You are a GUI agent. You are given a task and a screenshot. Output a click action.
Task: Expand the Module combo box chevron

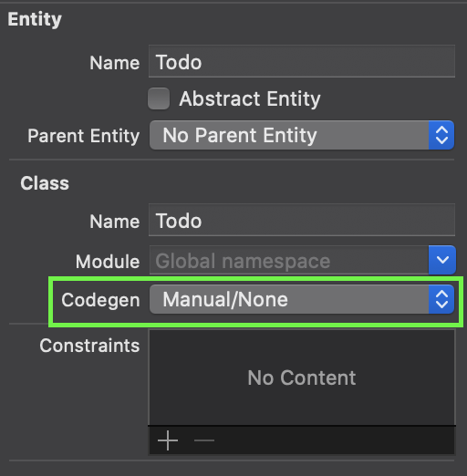click(x=442, y=260)
